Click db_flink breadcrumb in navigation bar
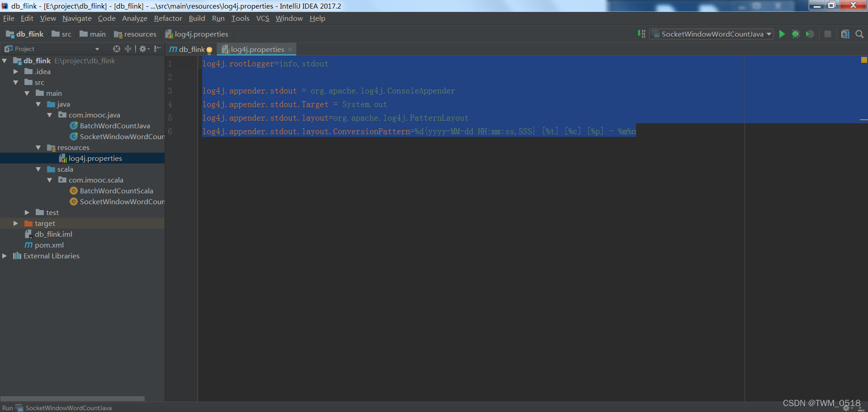 click(x=25, y=34)
